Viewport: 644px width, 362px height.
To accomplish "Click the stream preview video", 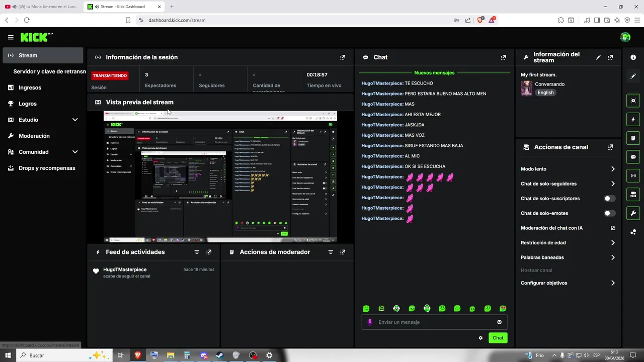I will click(220, 176).
